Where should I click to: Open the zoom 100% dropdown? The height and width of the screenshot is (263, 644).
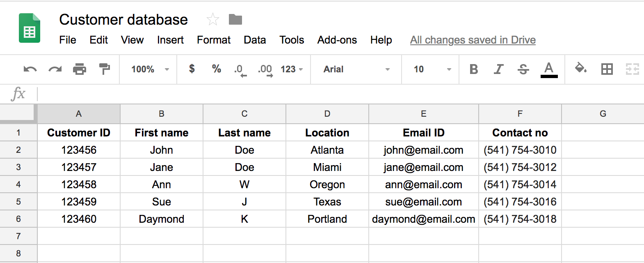(x=150, y=69)
